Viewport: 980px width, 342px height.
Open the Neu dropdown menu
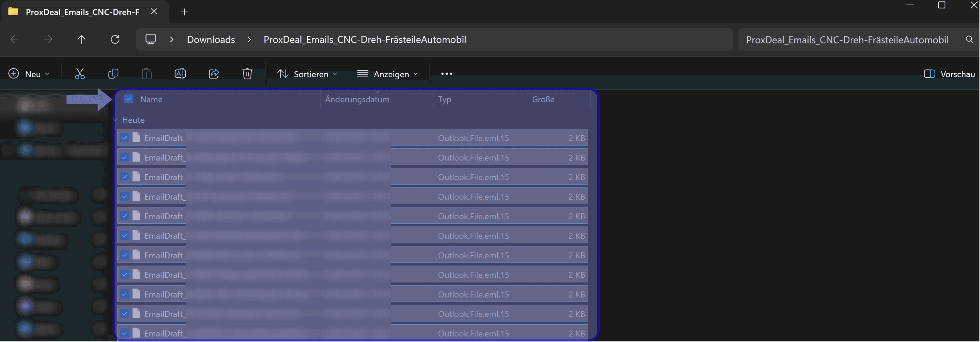pos(29,74)
